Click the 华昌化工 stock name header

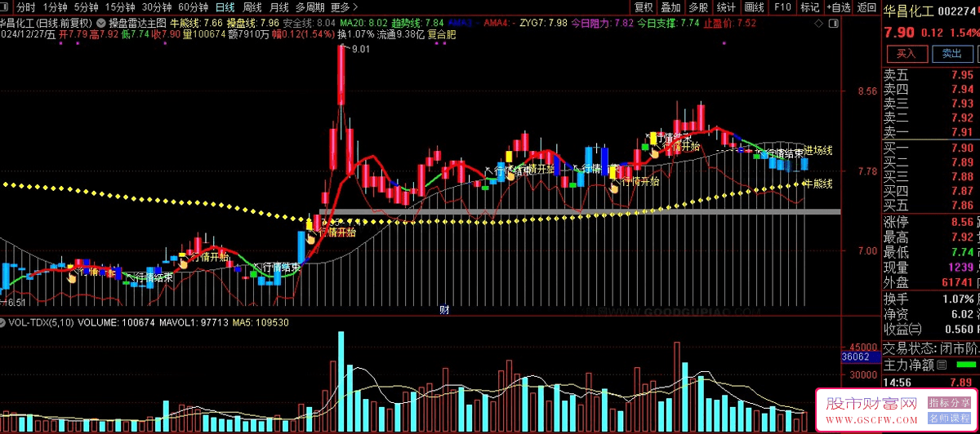click(x=909, y=11)
